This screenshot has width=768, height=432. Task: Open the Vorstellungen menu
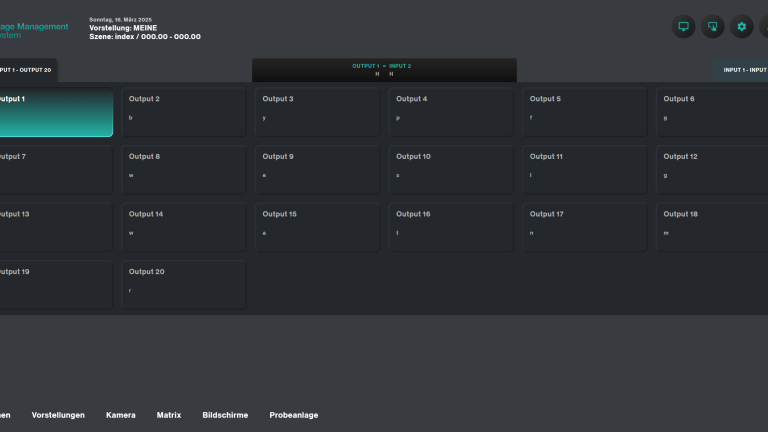pos(58,415)
